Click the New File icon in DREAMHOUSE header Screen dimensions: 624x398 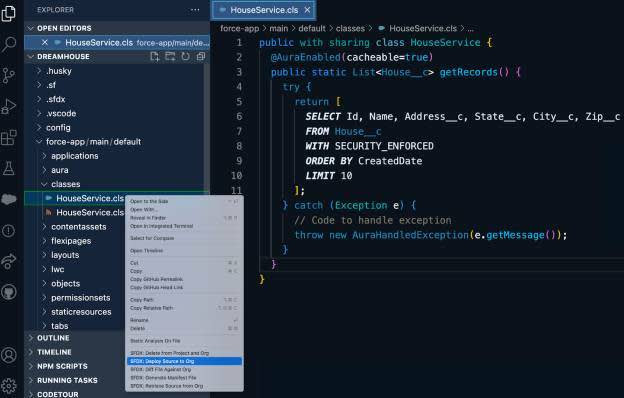(155, 57)
